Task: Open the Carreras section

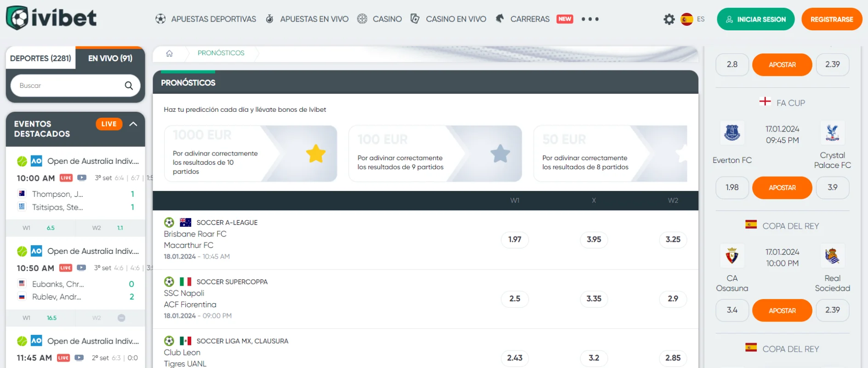Action: [x=523, y=19]
